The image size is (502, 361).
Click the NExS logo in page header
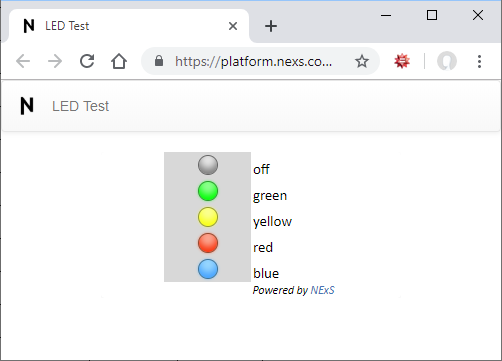tap(27, 106)
